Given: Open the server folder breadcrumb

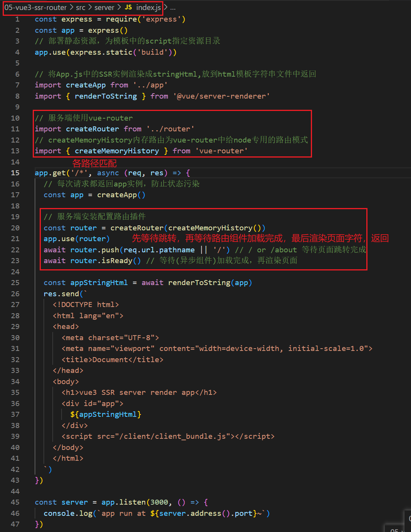Looking at the screenshot, I should pos(104,7).
